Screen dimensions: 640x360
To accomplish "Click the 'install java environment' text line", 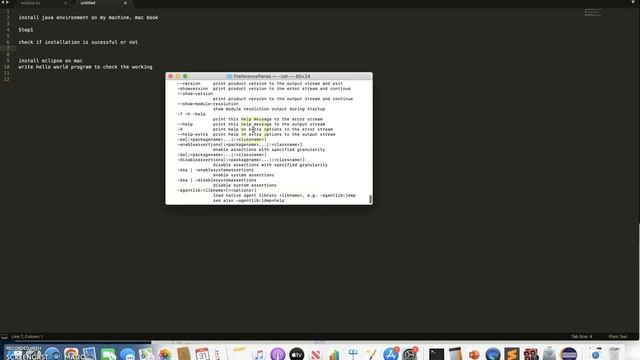I will click(x=88, y=18).
